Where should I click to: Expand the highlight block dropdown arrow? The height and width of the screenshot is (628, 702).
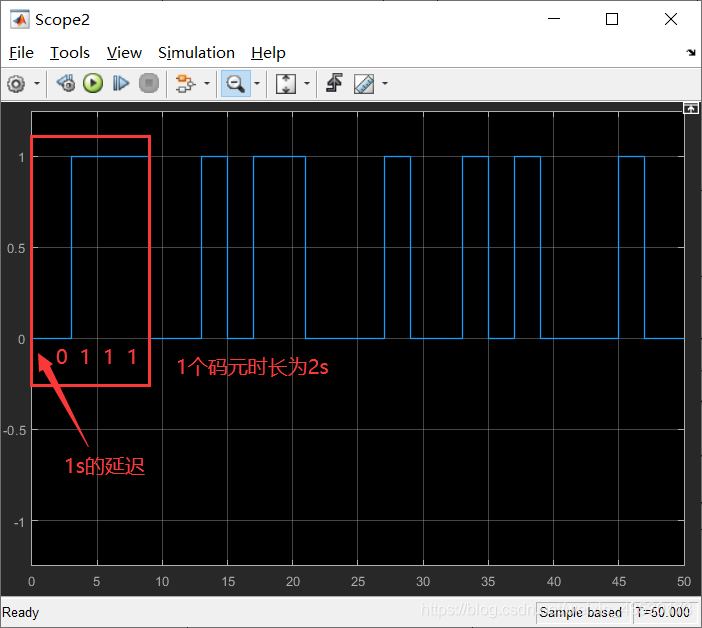click(x=207, y=83)
